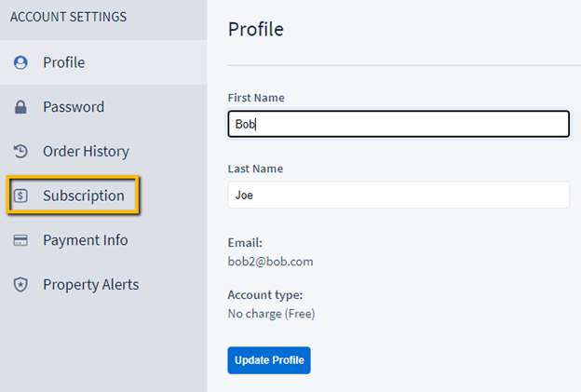581x392 pixels.
Task: Click the No charge (Free) account type text
Action: [x=271, y=314]
